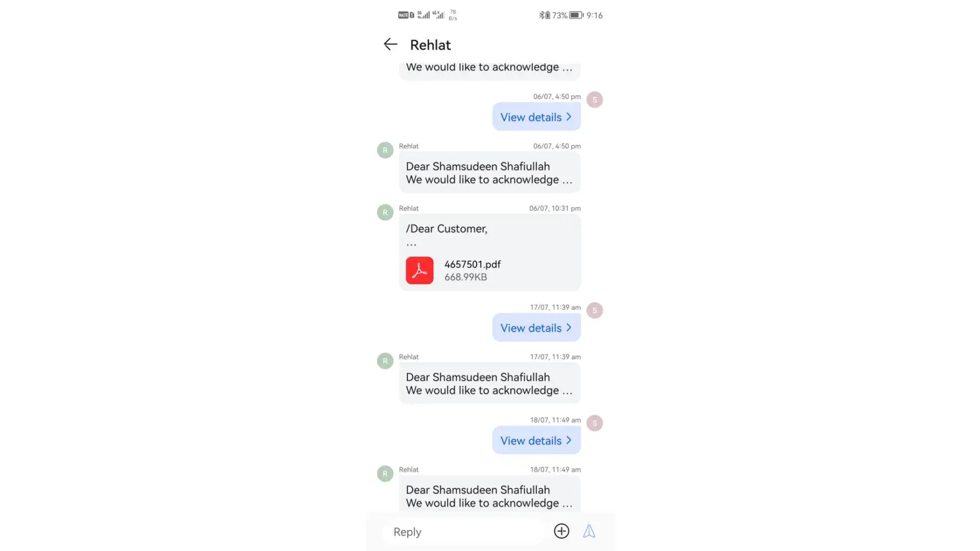980x551 pixels.
Task: Tap the plus attachment icon in reply bar
Action: pyautogui.click(x=561, y=531)
